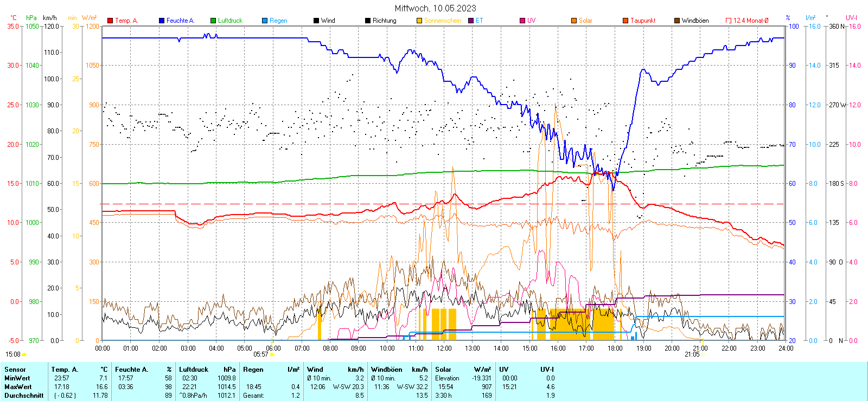This screenshot has height=401, width=868.
Task: Click the Richtung legend label
Action: 384,21
